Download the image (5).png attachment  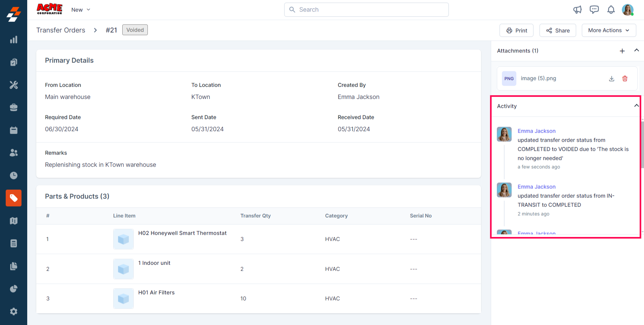click(x=611, y=79)
